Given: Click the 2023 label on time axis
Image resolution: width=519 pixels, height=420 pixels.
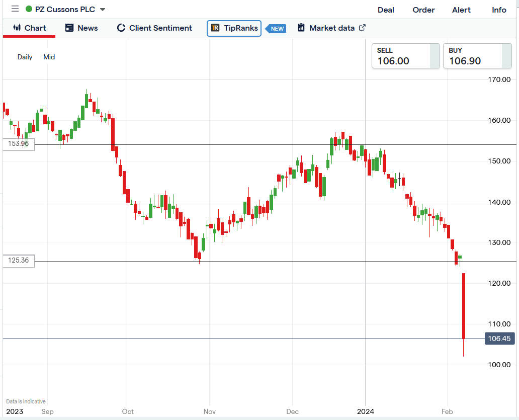Looking at the screenshot, I should click(15, 411).
